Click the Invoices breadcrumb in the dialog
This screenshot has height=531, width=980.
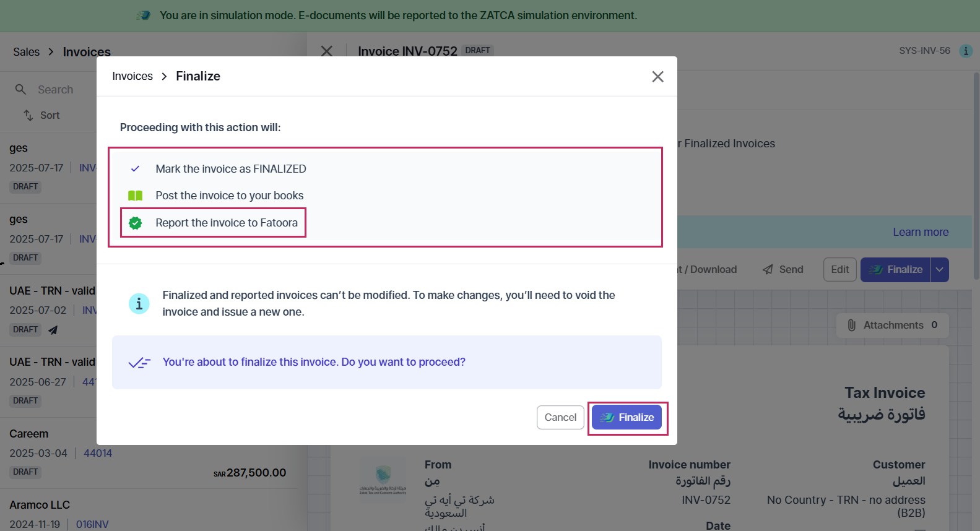tap(132, 76)
